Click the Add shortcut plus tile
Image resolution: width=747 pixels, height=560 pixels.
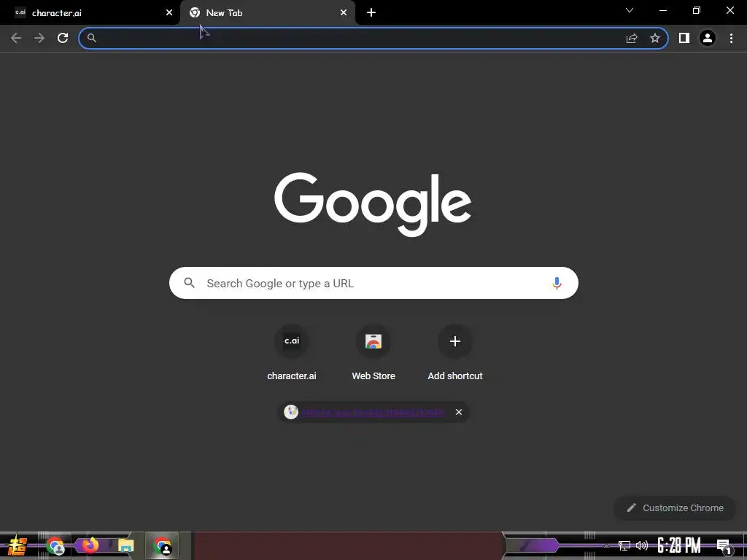coord(455,353)
